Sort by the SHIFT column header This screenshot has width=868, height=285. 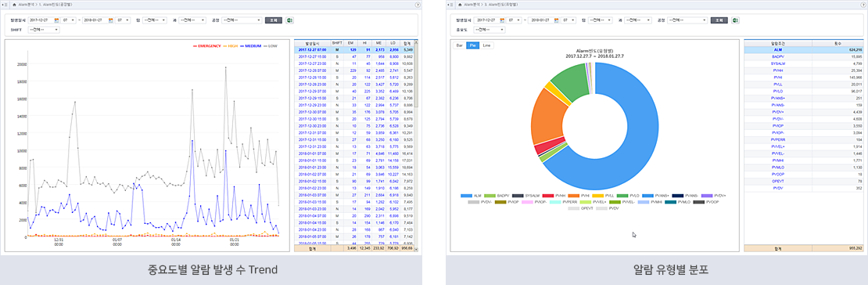click(336, 43)
